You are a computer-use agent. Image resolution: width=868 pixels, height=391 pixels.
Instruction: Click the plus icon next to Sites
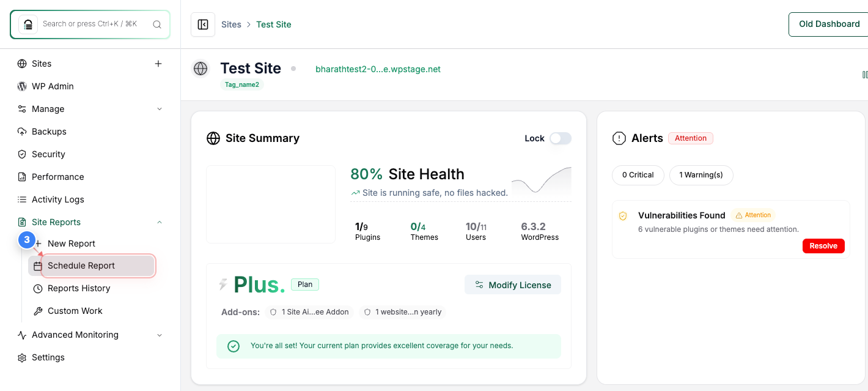(158, 64)
